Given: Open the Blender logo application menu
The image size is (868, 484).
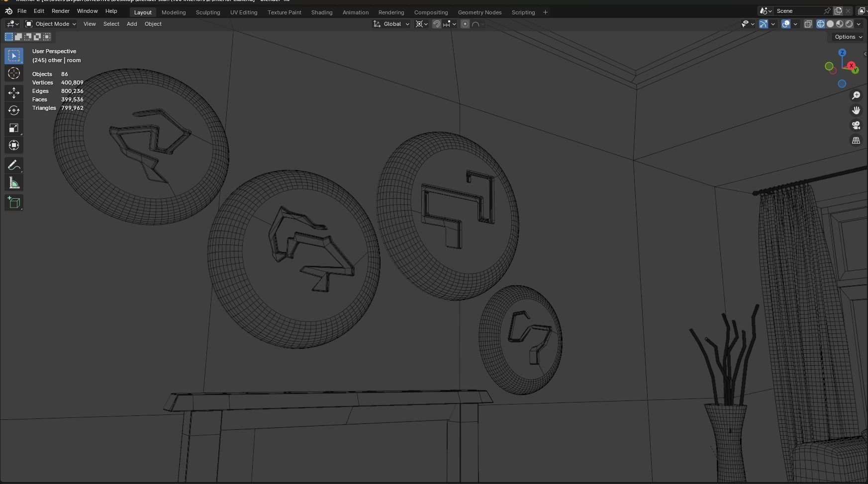Looking at the screenshot, I should (x=8, y=11).
